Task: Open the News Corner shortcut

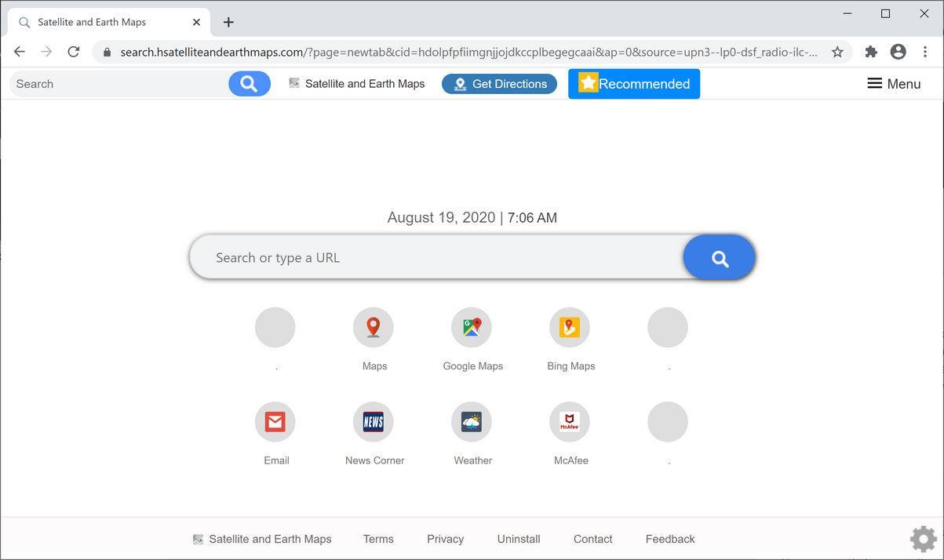Action: pyautogui.click(x=374, y=421)
